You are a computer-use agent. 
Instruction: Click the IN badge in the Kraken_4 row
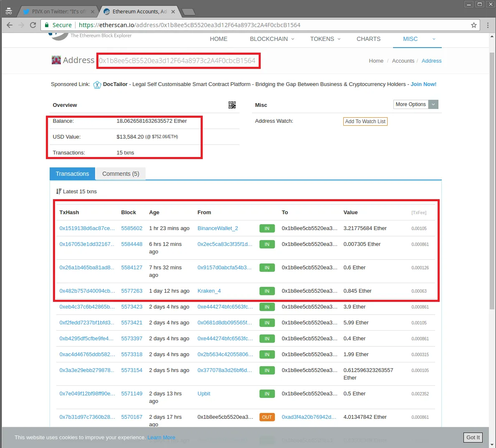click(267, 291)
